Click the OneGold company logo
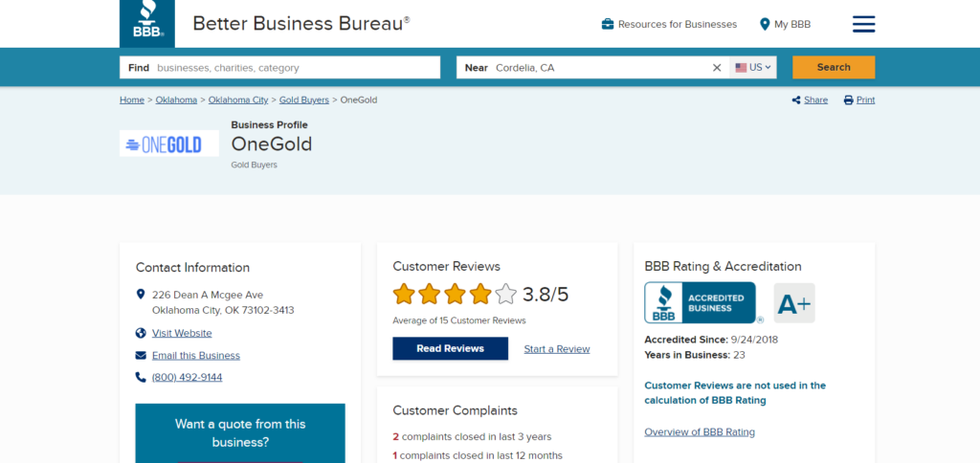 pyautogui.click(x=168, y=143)
